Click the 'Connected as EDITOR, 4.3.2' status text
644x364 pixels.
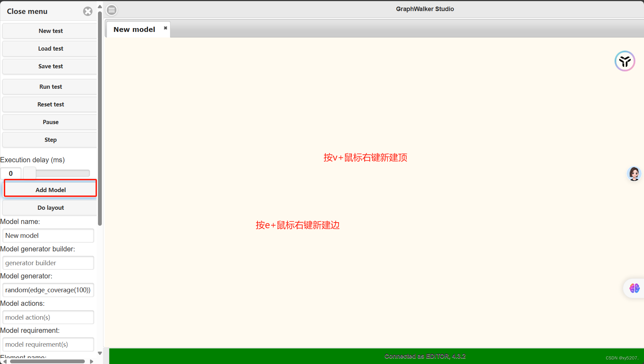click(x=425, y=356)
